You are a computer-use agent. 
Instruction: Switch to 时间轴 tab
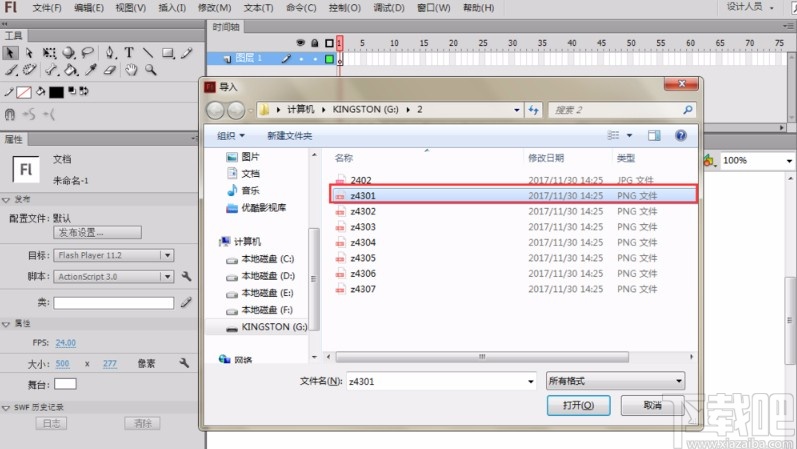coord(226,27)
